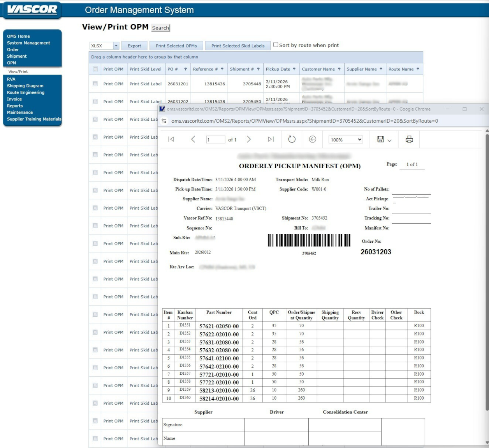
Task: Click the previous page arrow icon
Action: [x=193, y=139]
